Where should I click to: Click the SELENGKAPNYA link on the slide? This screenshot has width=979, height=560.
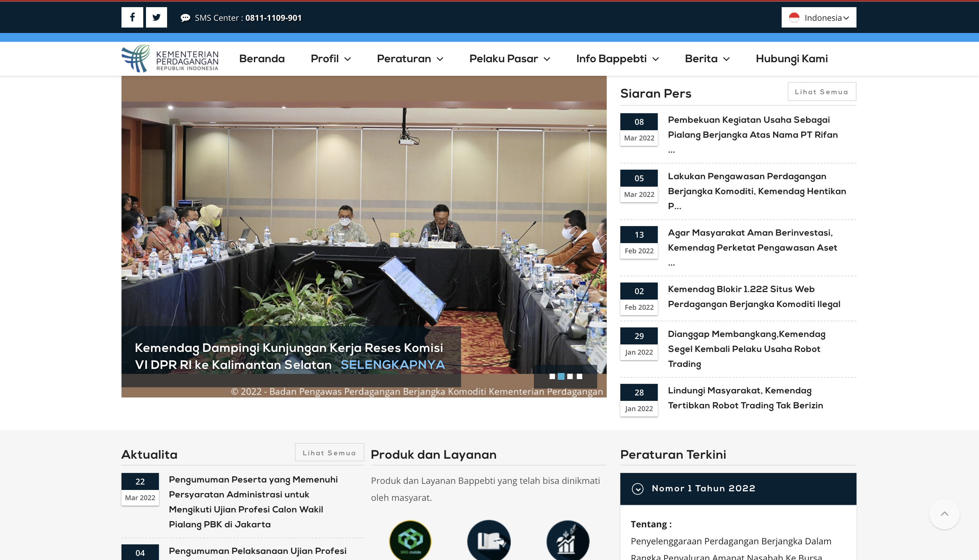point(393,364)
